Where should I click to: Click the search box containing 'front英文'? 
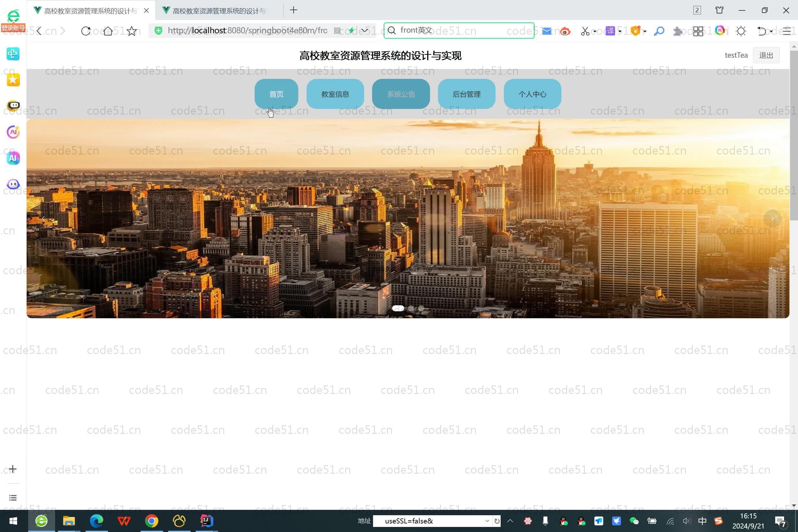tap(459, 30)
